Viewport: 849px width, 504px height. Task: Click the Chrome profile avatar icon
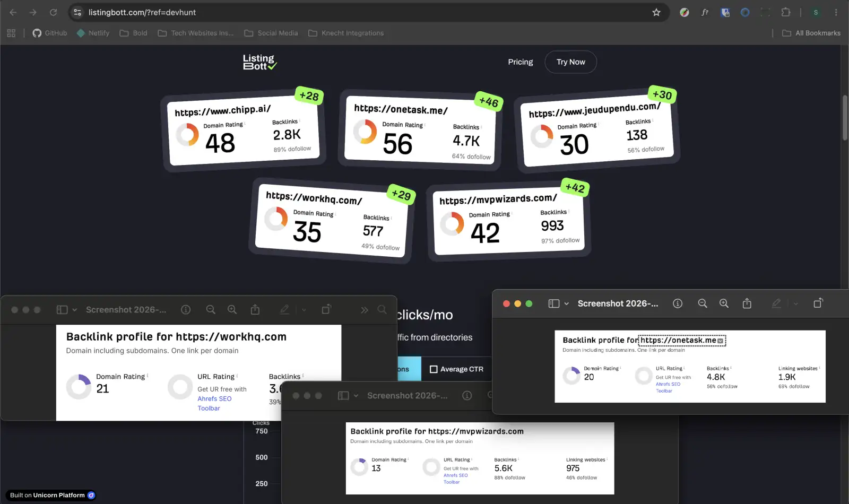tap(816, 12)
